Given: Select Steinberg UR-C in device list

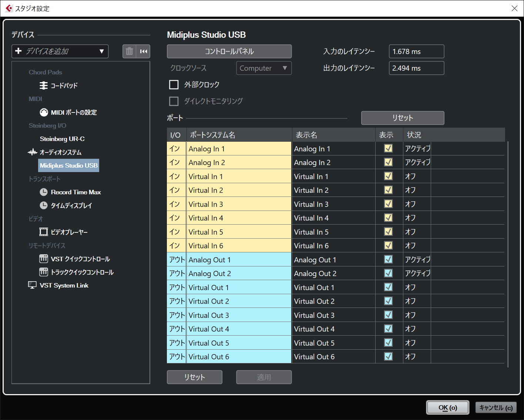Looking at the screenshot, I should 62,139.
